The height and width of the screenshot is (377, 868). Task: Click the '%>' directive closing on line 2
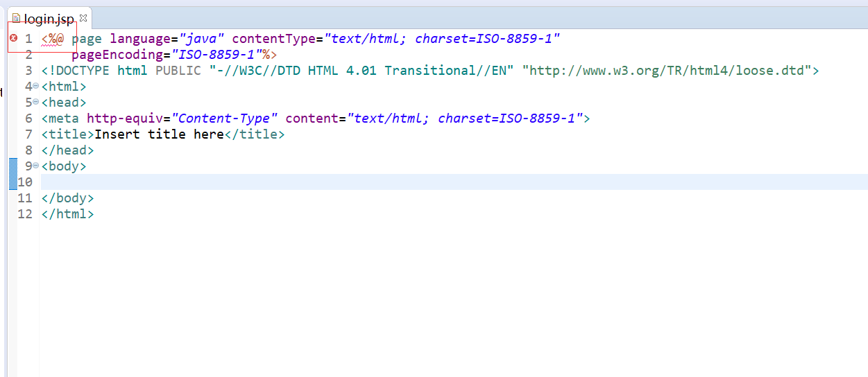coord(270,55)
